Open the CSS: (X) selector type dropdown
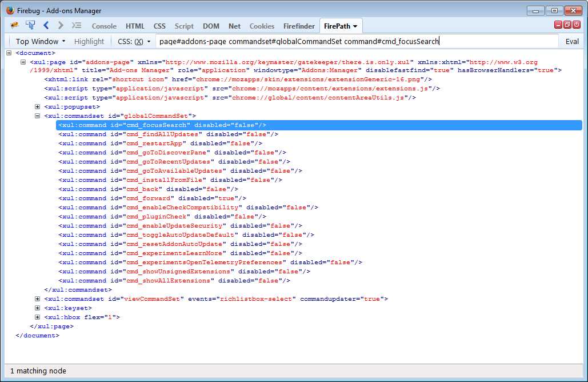 [x=134, y=41]
